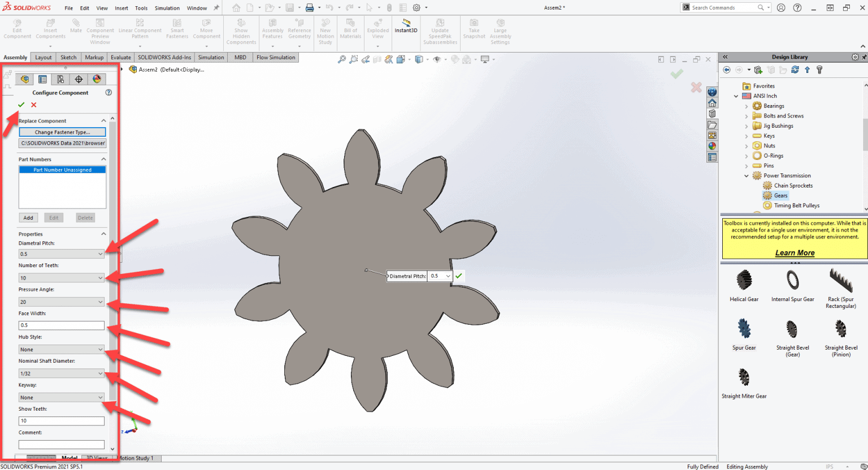Click Zoom to Fit in view toolbar

pos(341,59)
